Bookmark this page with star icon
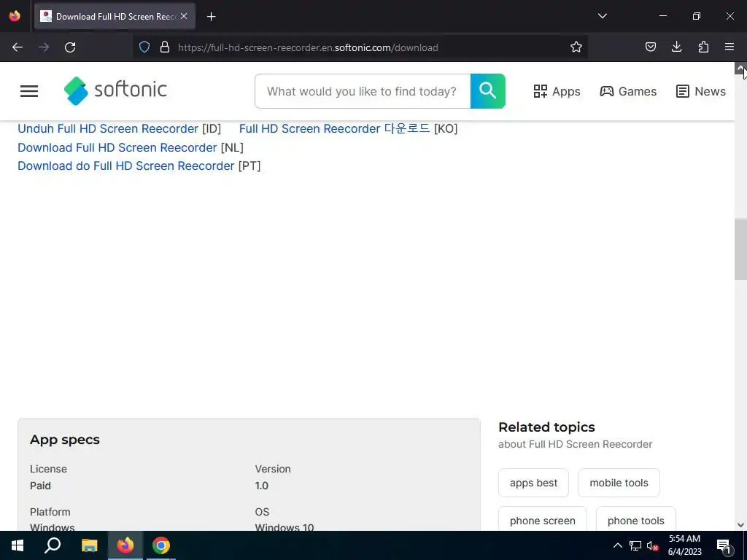Viewport: 747px width, 560px height. coord(576,47)
